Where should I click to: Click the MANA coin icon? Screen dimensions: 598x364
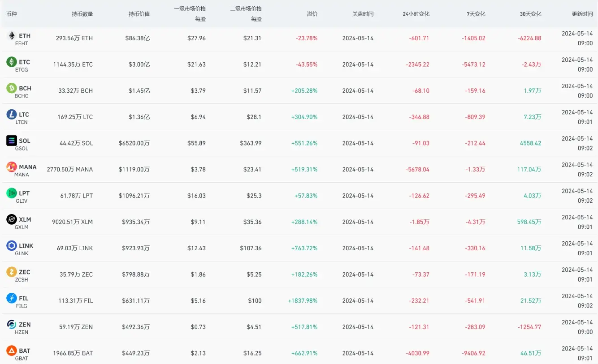click(x=12, y=167)
